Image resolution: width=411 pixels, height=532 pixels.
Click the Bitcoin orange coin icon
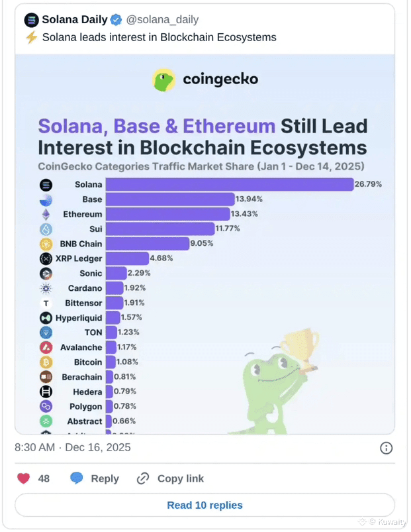pyautogui.click(x=46, y=362)
